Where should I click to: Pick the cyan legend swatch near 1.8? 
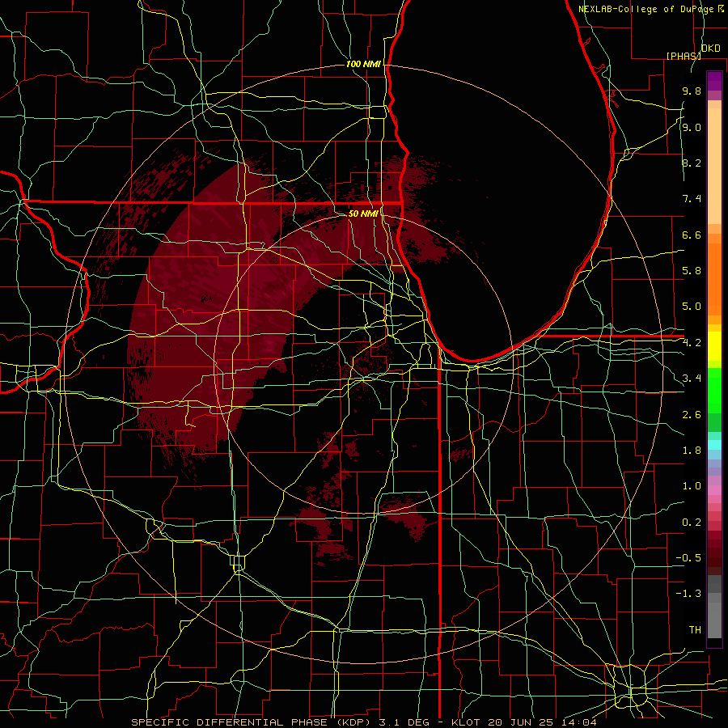click(714, 445)
